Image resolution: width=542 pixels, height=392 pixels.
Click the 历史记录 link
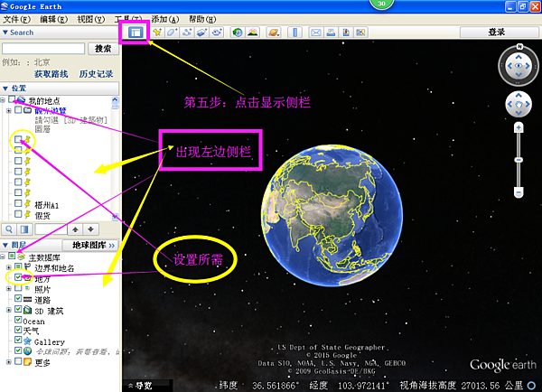click(x=96, y=74)
